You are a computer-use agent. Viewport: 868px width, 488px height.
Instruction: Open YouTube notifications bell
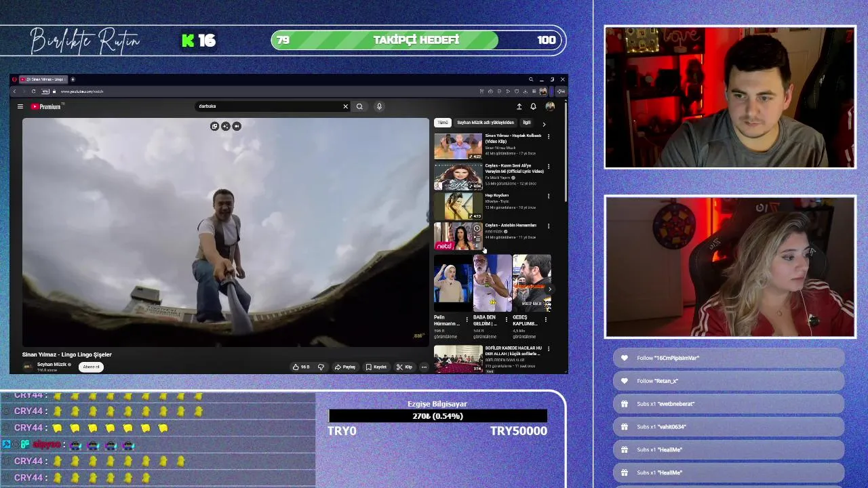tap(533, 106)
